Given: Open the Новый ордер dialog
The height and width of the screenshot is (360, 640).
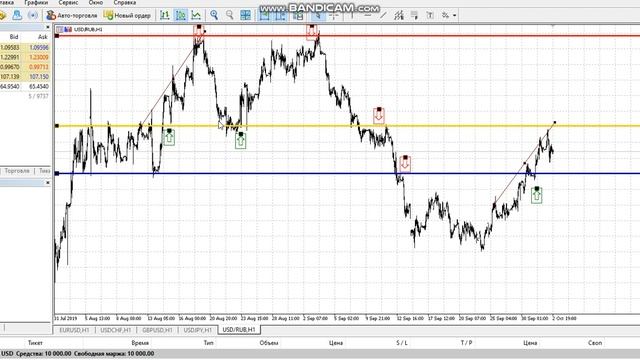Looking at the screenshot, I should point(127,15).
